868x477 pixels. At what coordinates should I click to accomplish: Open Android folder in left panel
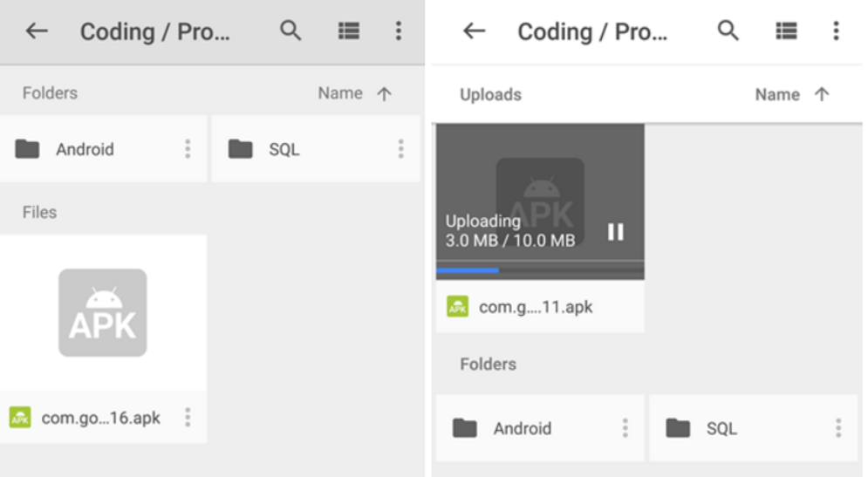tap(85, 149)
